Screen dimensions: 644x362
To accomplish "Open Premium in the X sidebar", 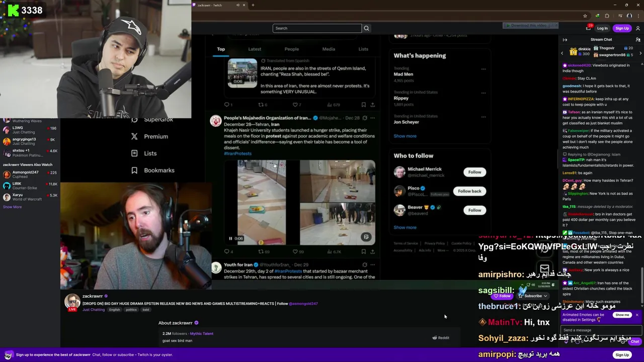I will point(150,136).
